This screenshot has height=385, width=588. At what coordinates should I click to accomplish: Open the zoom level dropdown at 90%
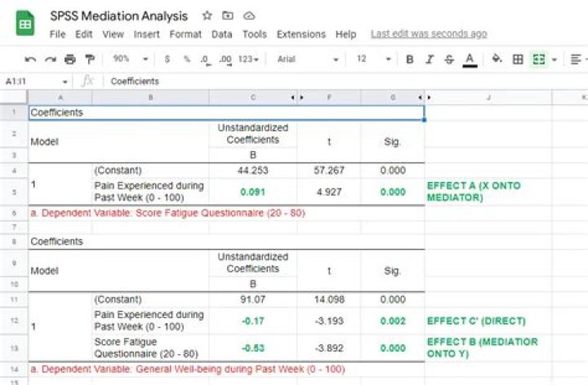click(x=130, y=60)
